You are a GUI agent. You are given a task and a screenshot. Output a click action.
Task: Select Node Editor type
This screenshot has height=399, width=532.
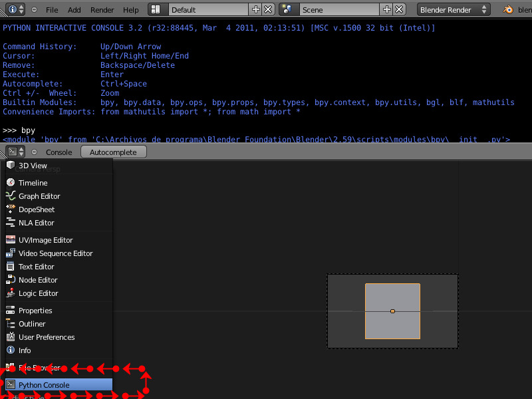coord(59,280)
